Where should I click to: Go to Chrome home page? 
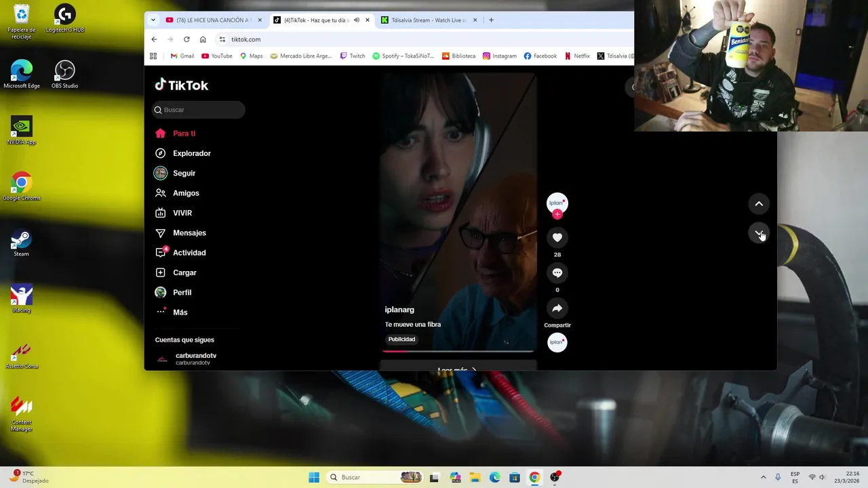point(203,39)
